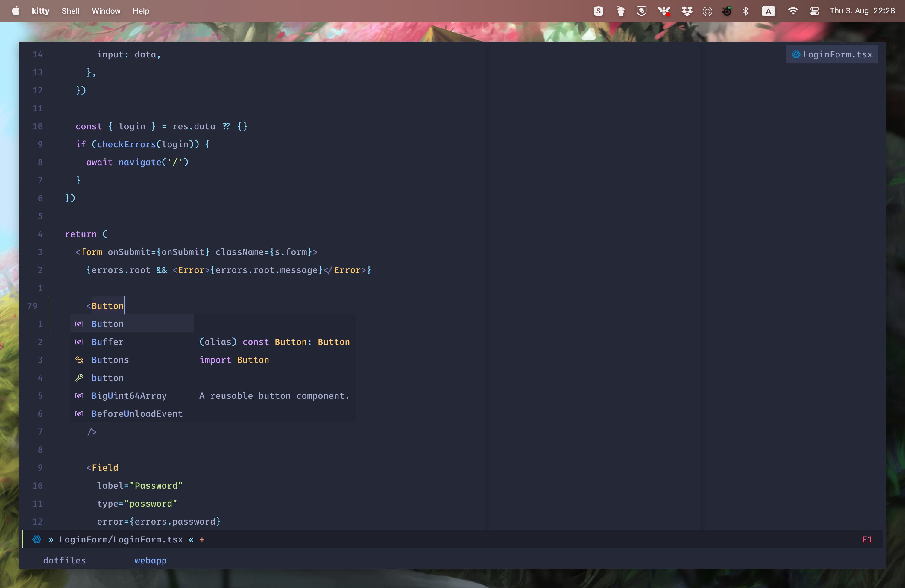Click the React icon in the statusline
The width and height of the screenshot is (905, 588).
[37, 539]
